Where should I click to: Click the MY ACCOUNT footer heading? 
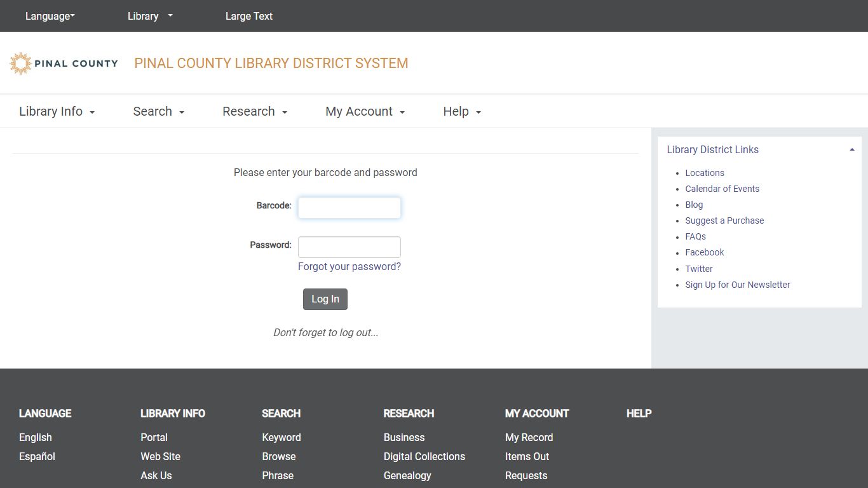537,414
